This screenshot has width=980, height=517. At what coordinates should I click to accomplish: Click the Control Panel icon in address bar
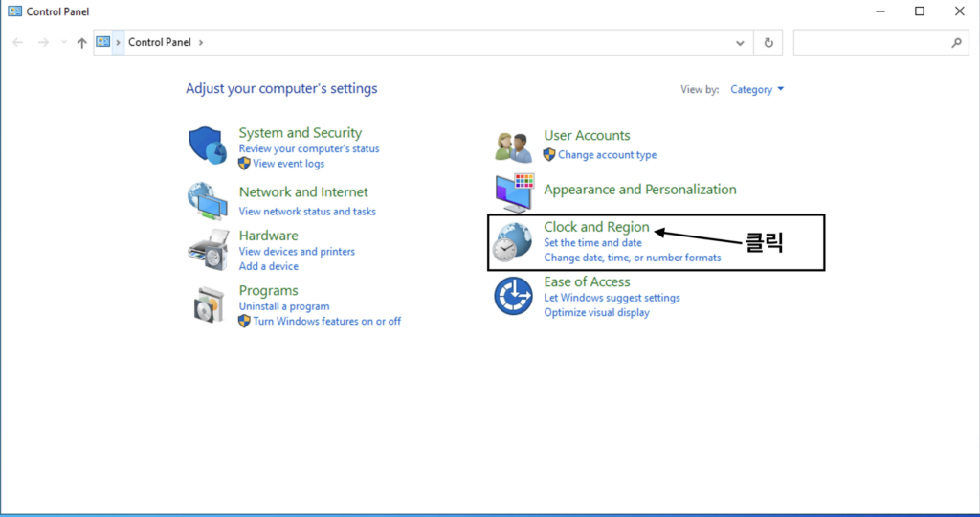point(102,42)
